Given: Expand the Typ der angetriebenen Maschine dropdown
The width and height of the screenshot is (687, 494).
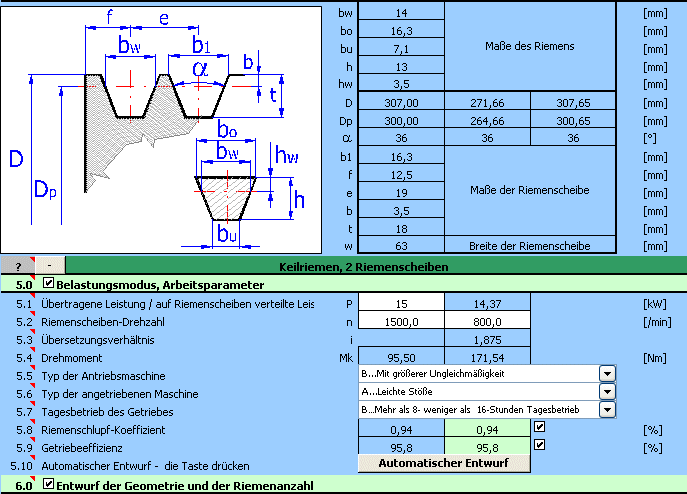Looking at the screenshot, I should (x=606, y=392).
